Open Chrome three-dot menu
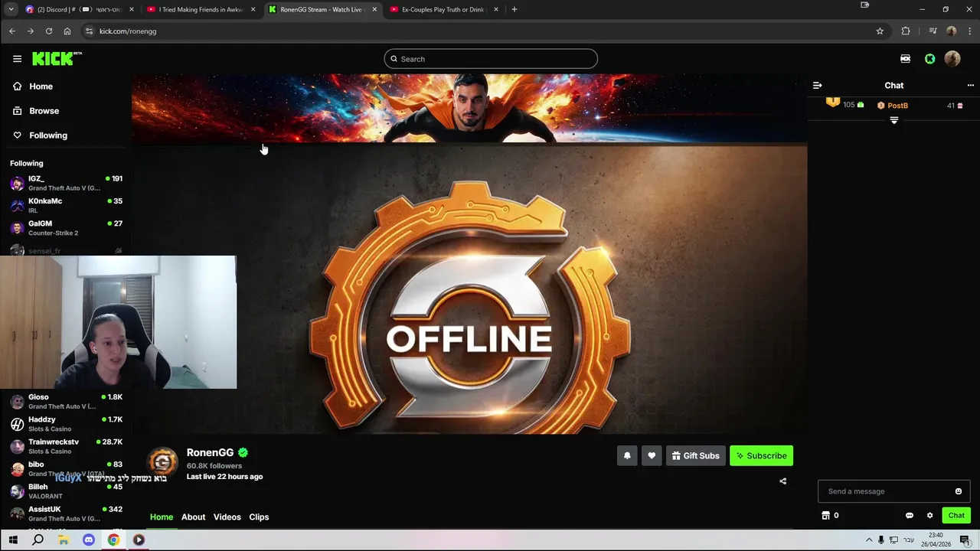This screenshot has height=551, width=980. [x=970, y=31]
